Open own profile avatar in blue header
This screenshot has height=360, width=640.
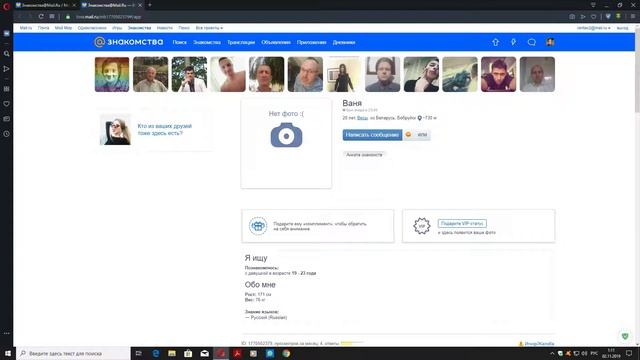(x=550, y=42)
